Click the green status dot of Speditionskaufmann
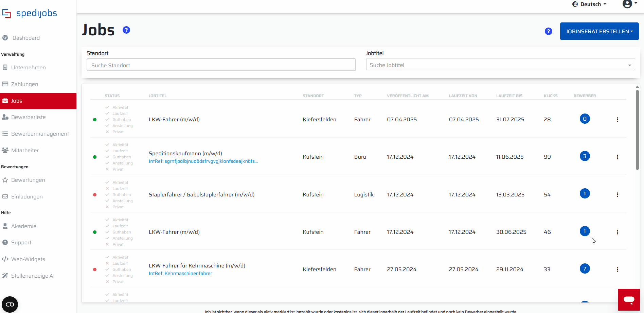The height and width of the screenshot is (313, 644). pyautogui.click(x=95, y=157)
